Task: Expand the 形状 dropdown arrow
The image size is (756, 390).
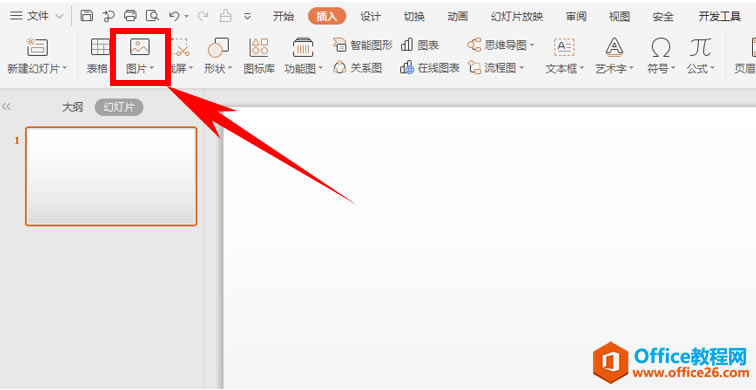Action: click(x=230, y=68)
